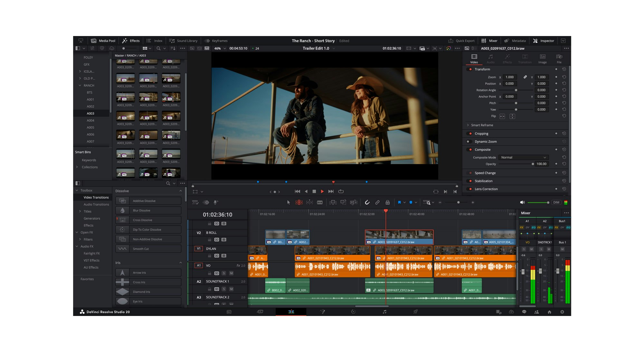
Task: Open the Metadata panel
Action: 516,41
